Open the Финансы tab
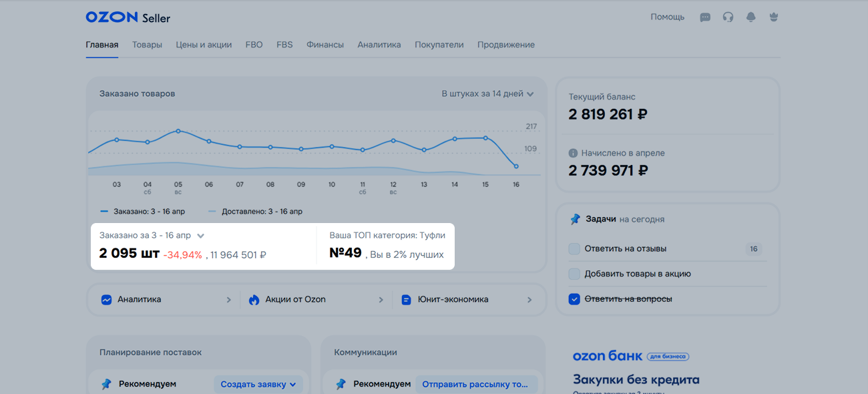This screenshot has height=394, width=868. click(325, 45)
